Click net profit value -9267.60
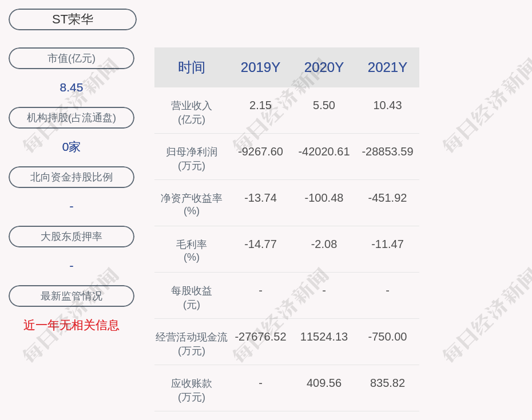 pyautogui.click(x=261, y=151)
